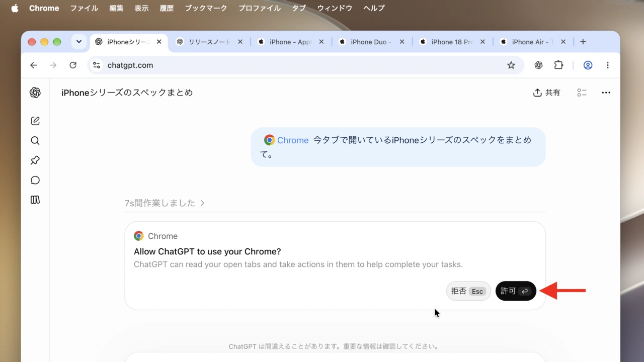Reload the chatgpt.com page
Screen dimensions: 644x362
click(x=73, y=65)
